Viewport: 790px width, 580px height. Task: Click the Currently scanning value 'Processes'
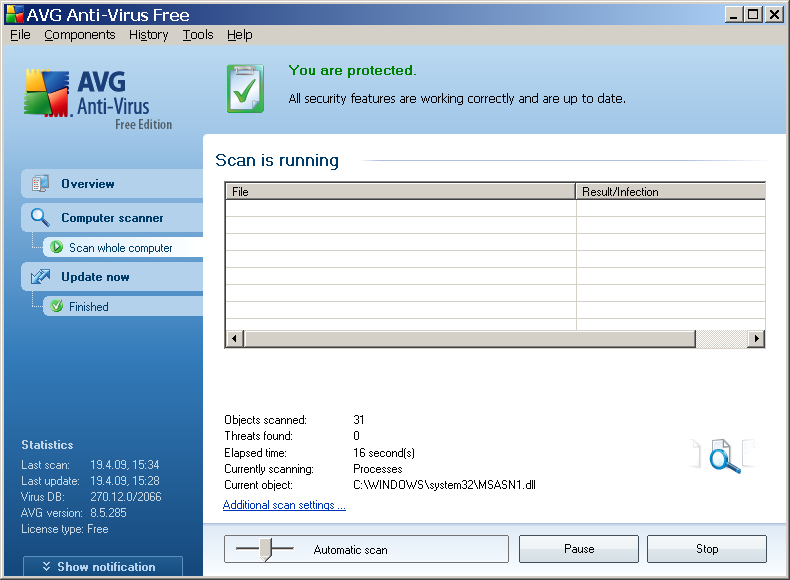378,469
